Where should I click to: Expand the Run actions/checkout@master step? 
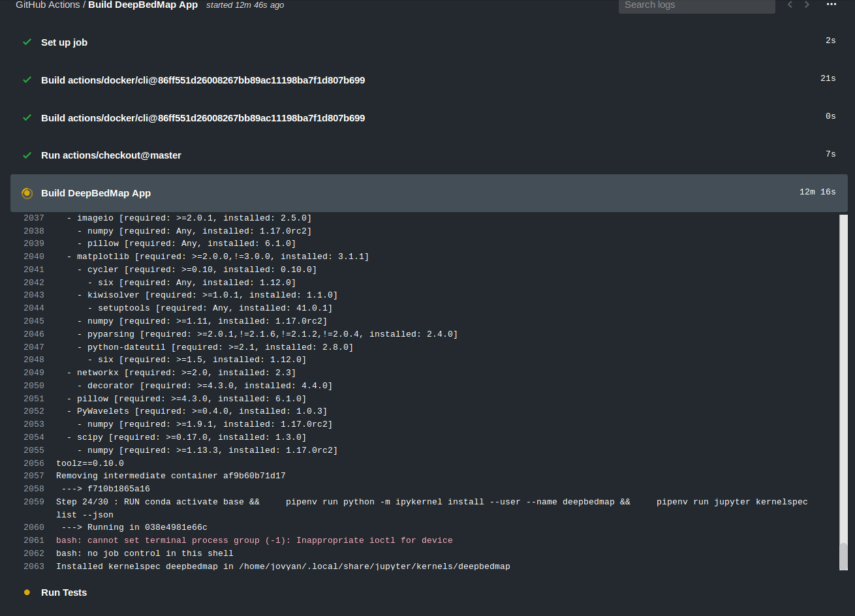click(429, 155)
